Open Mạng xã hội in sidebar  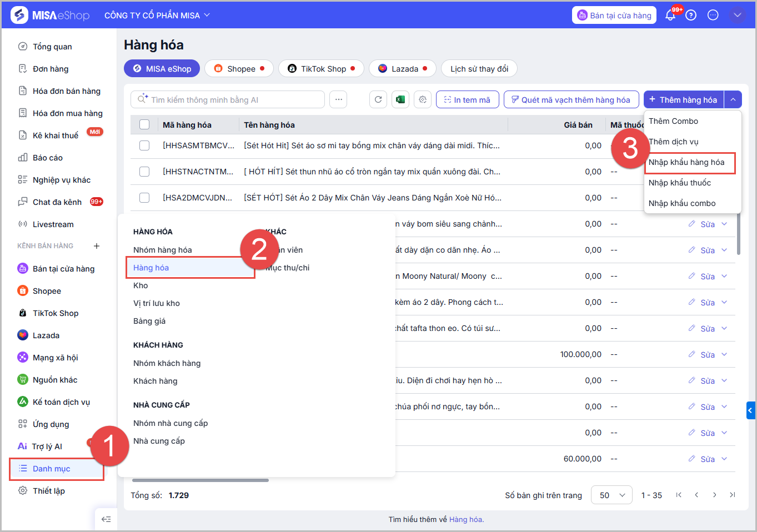point(55,358)
